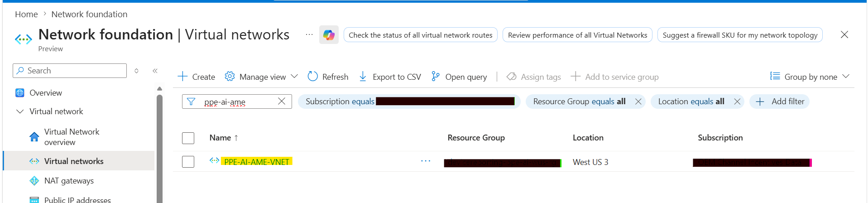Close the Network foundation blade
868x203 pixels.
click(x=844, y=34)
